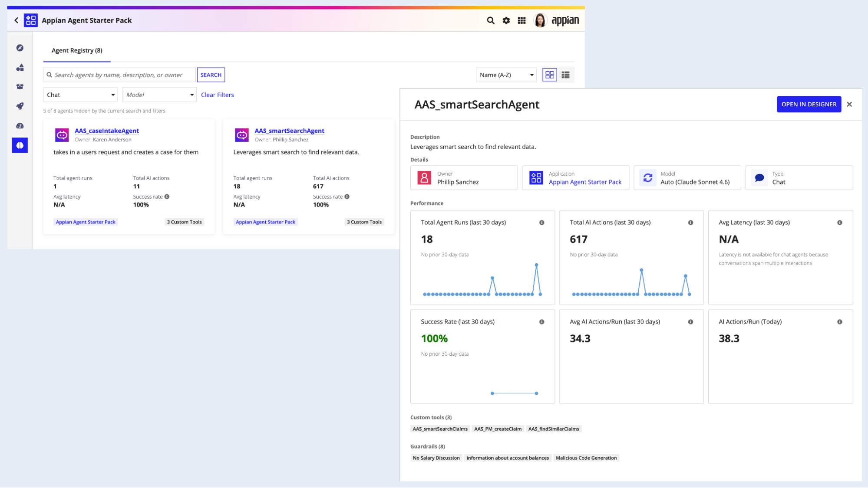The image size is (868, 488).
Task: Click the Chat type bubble icon
Action: click(759, 178)
